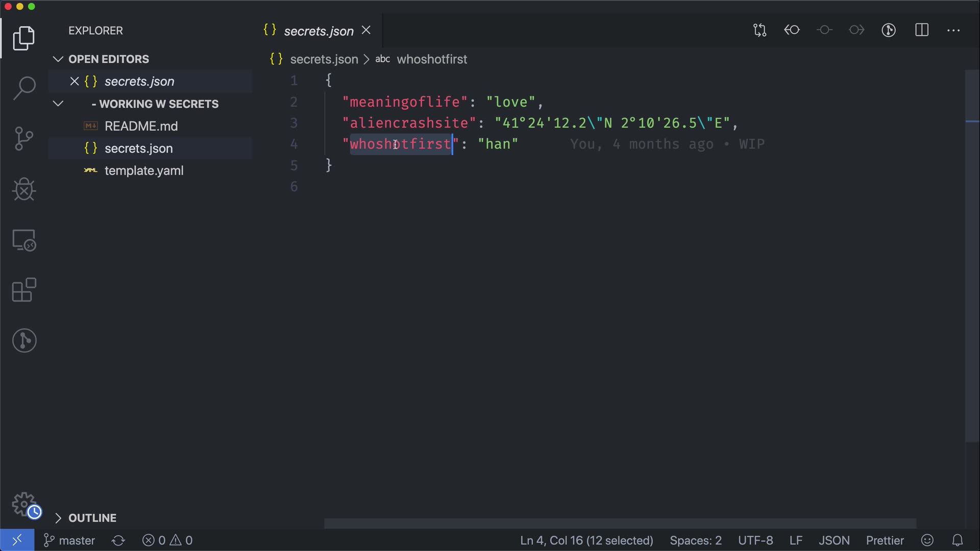Open the Run and Debug view
This screenshot has width=980, height=551.
click(x=24, y=189)
